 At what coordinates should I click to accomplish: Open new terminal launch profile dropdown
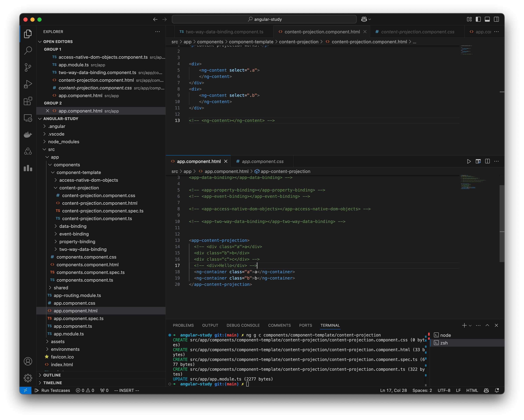click(x=470, y=325)
